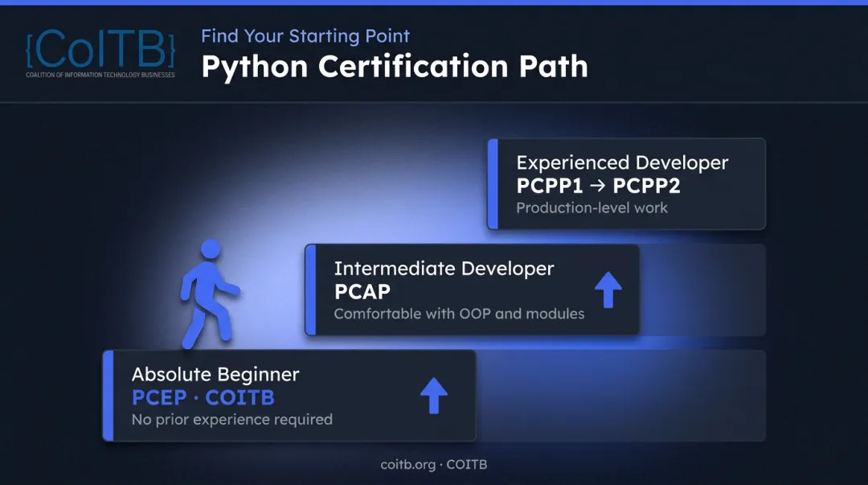Viewport: 868px width, 485px height.
Task: Click the 'PCAP' certification name
Action: click(x=362, y=291)
